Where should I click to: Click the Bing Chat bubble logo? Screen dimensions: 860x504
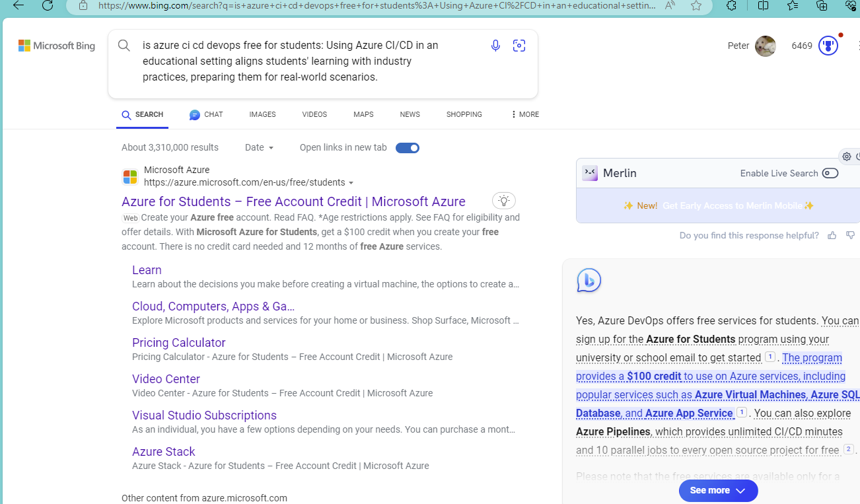point(589,280)
